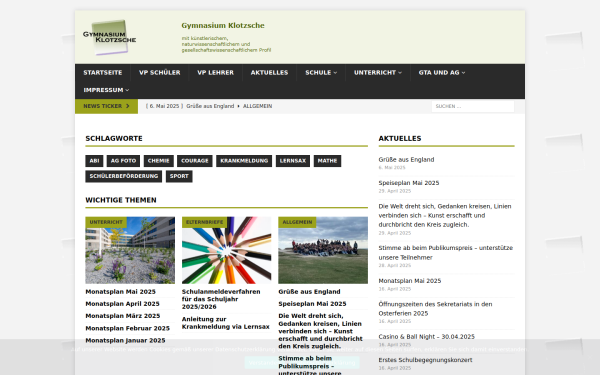Click the Gymnasium Klotzsche logo image
Image resolution: width=600 pixels, height=375 pixels.
coord(109,38)
